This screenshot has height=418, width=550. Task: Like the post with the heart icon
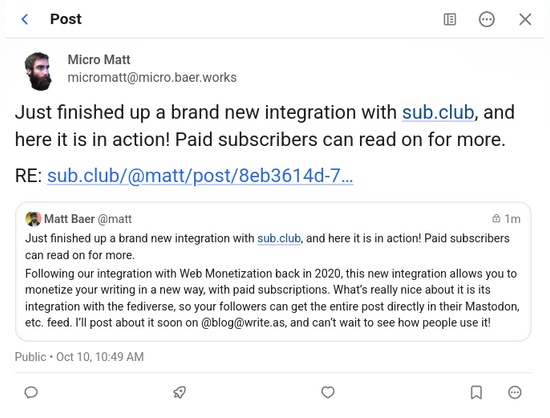click(x=328, y=392)
